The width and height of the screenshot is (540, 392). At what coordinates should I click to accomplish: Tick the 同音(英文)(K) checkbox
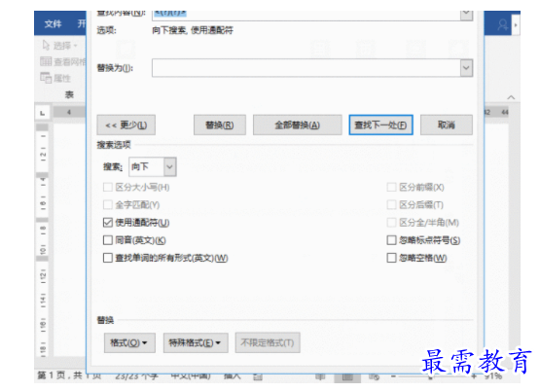108,240
